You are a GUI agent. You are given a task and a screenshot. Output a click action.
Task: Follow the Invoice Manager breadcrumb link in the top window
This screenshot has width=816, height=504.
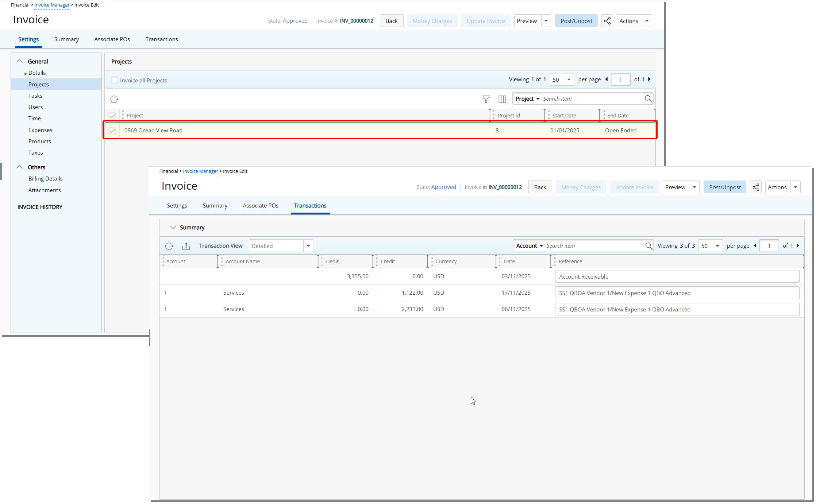[x=52, y=5]
